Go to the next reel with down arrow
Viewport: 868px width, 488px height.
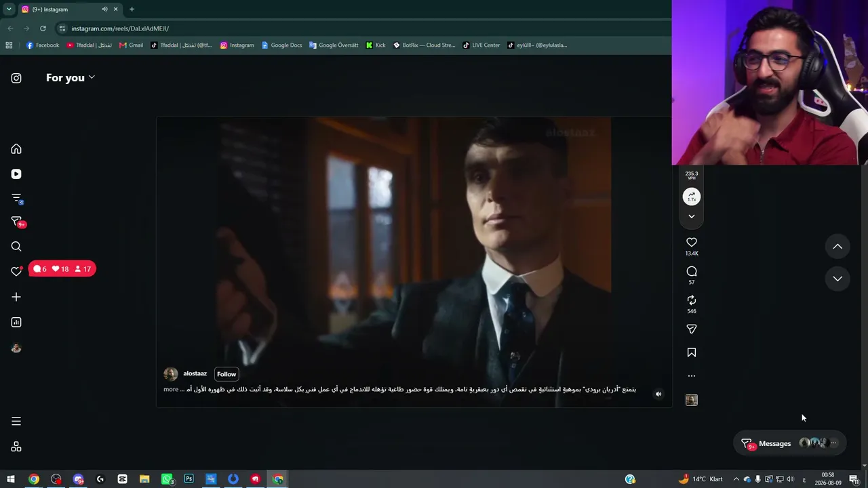pyautogui.click(x=837, y=279)
